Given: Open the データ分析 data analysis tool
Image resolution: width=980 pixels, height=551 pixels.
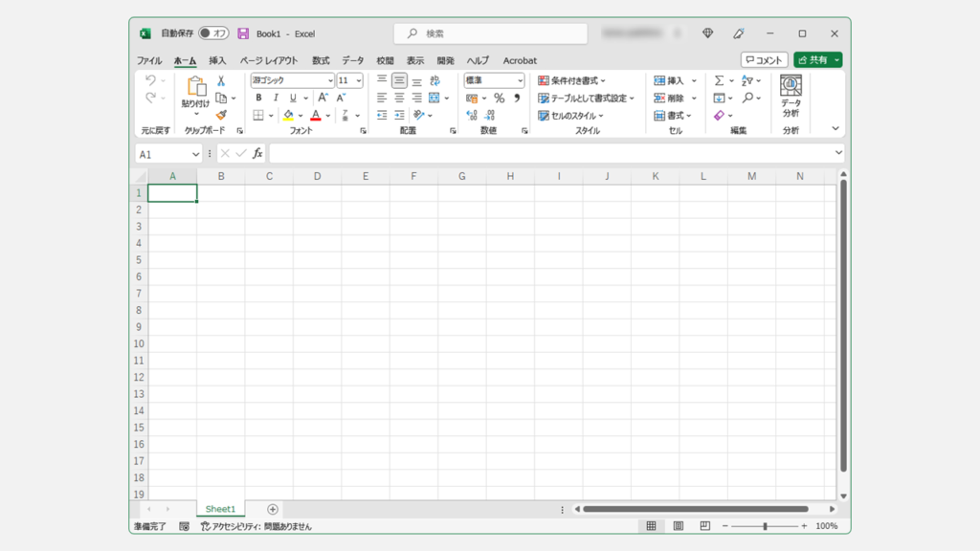Looking at the screenshot, I should point(791,96).
